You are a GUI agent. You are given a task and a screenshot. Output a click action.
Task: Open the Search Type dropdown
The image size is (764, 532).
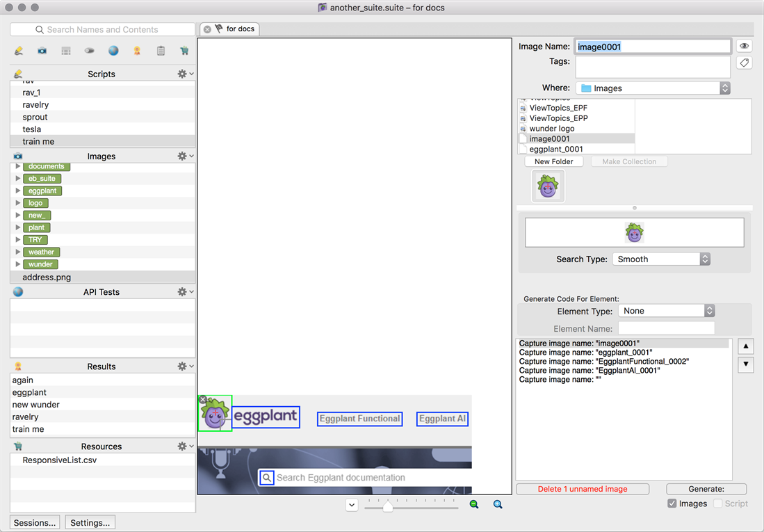(661, 259)
